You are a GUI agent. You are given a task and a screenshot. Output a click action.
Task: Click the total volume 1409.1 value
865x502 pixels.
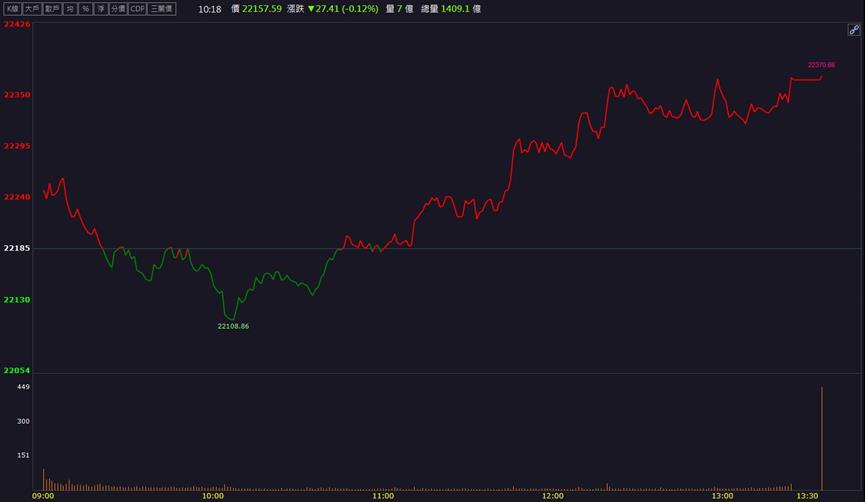[x=455, y=9]
